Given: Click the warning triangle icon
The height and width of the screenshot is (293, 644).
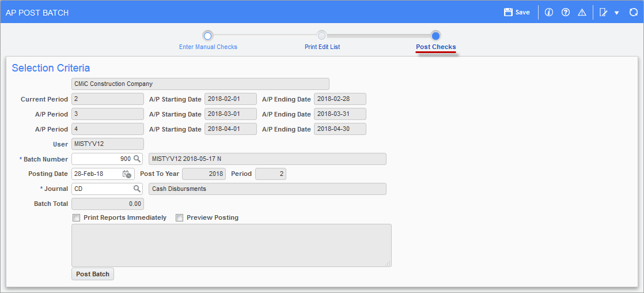Looking at the screenshot, I should [x=582, y=12].
